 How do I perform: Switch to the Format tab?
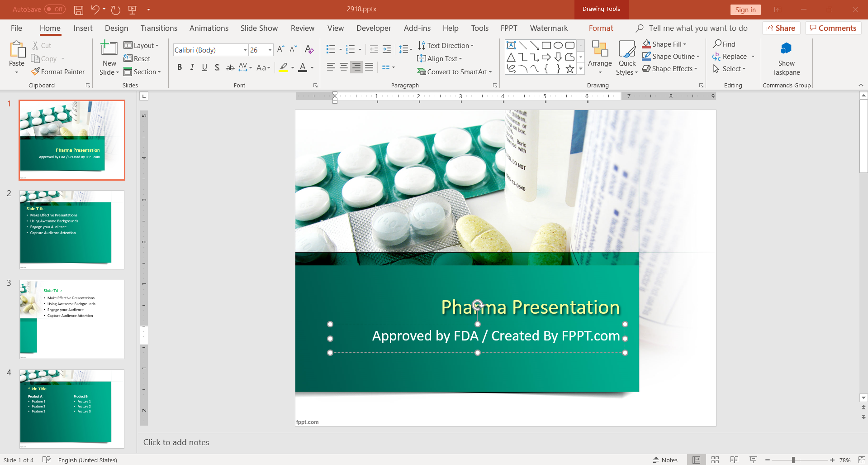click(601, 28)
